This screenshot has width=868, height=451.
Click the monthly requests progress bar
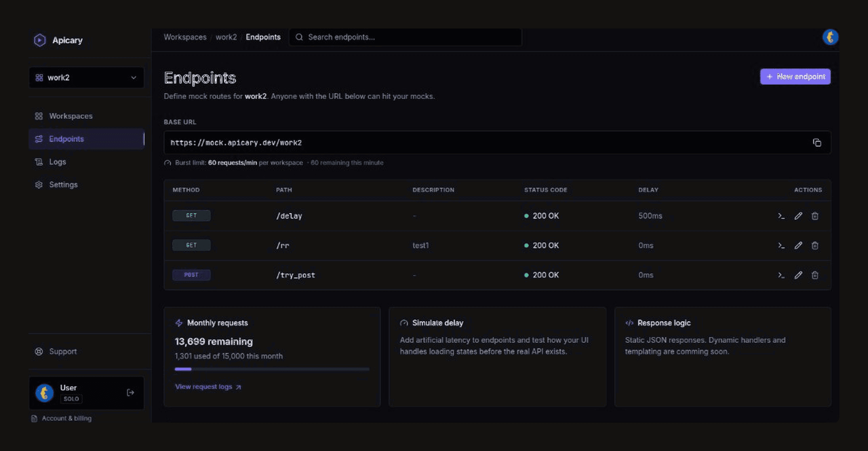coord(272,369)
